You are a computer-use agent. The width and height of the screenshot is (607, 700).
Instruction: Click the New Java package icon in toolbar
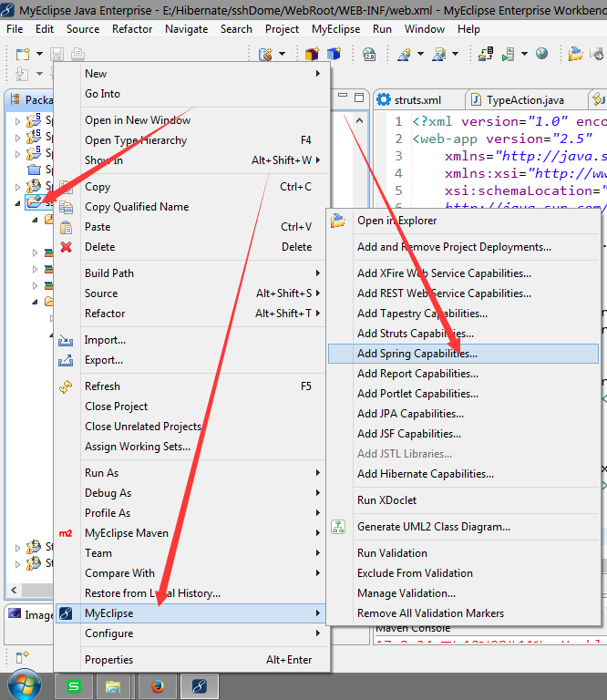point(313,54)
